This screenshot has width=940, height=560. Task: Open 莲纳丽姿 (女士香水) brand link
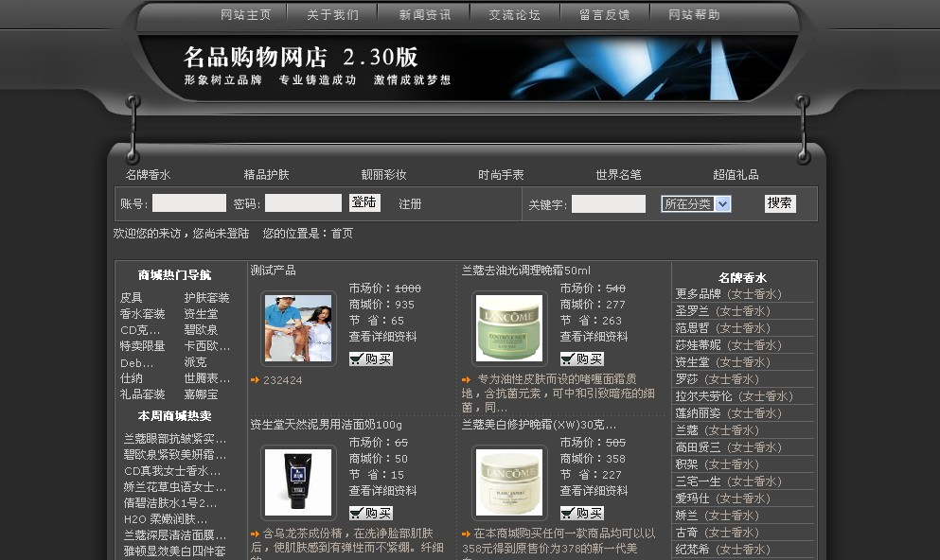[x=728, y=413]
